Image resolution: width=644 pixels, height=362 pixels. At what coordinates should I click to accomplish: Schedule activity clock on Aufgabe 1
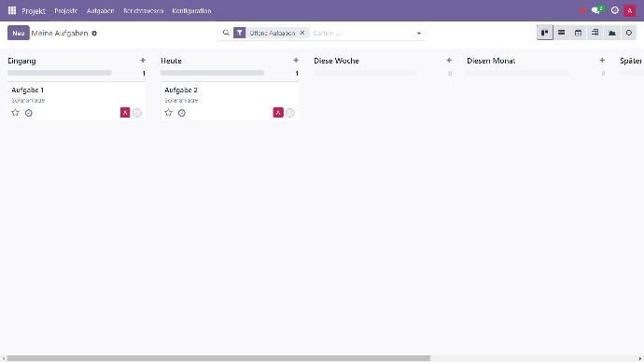click(28, 113)
